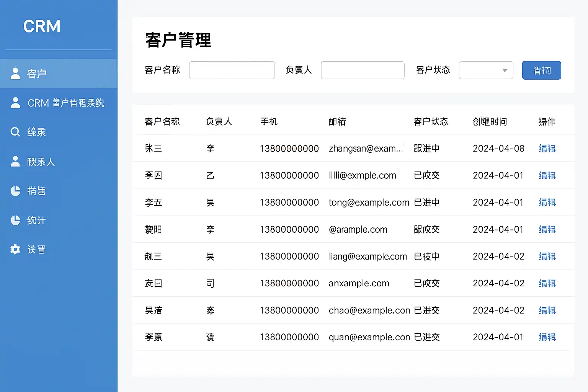
Task: Click edit link for quan@example row
Action: pyautogui.click(x=547, y=337)
